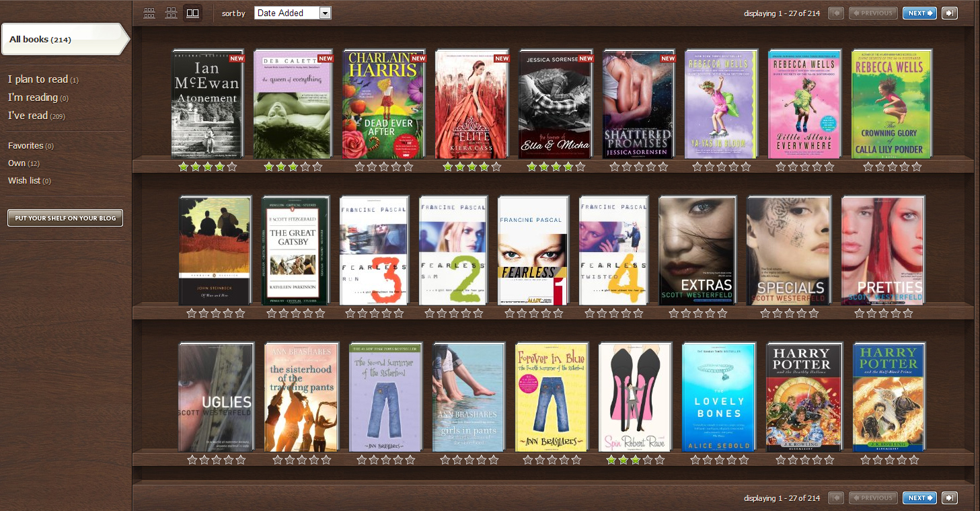This screenshot has height=511, width=980.
Task: Open the Fearless Twisted number 4 cover
Action: click(614, 251)
